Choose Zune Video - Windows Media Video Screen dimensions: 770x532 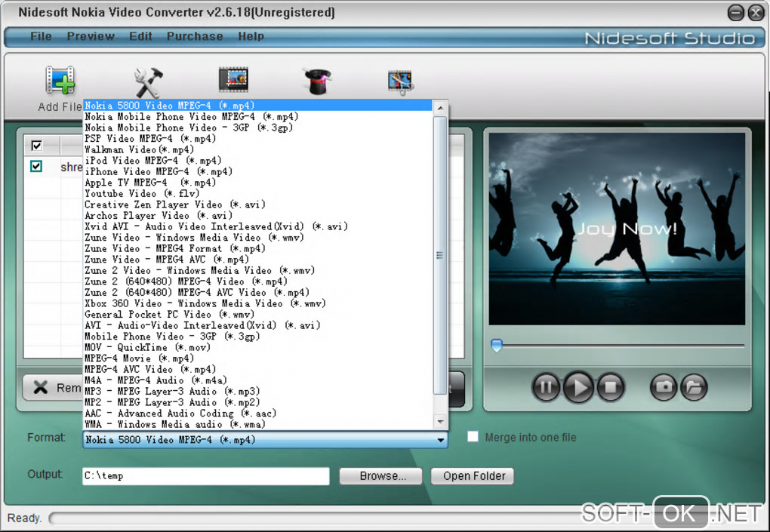(258, 238)
